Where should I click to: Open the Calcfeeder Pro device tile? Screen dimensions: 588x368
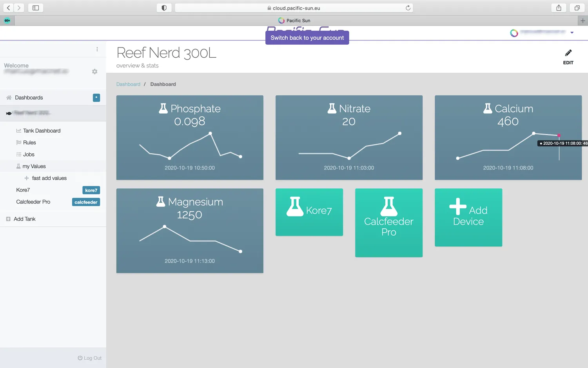coord(389,223)
